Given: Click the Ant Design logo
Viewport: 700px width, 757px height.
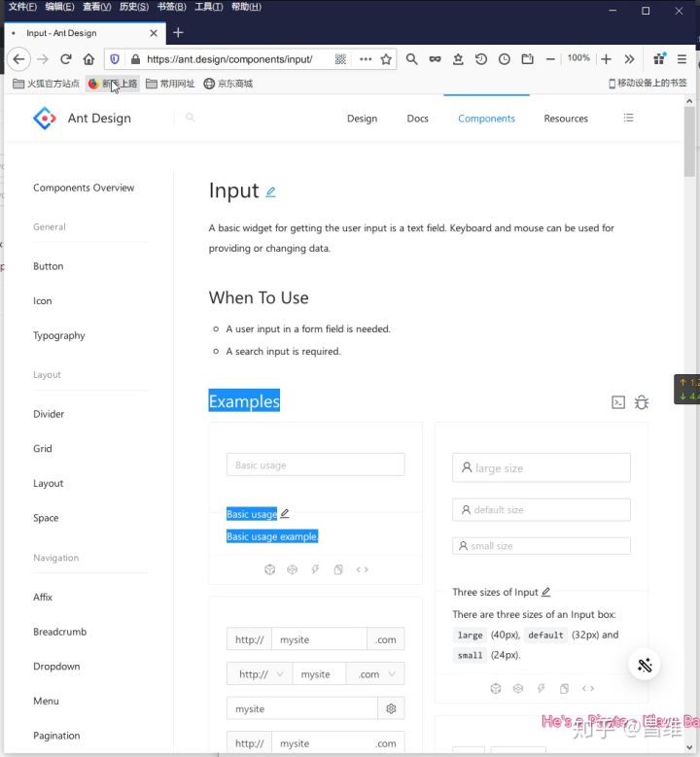Looking at the screenshot, I should click(45, 119).
